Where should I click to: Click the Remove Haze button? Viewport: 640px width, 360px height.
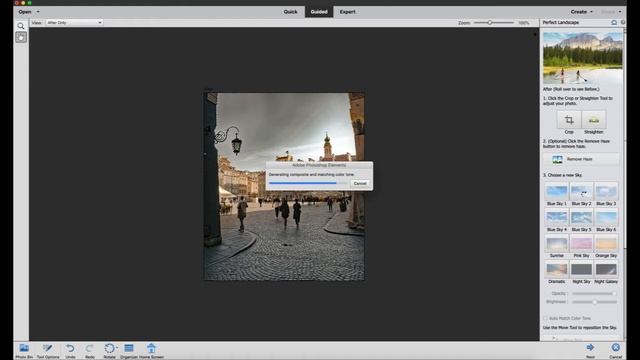click(x=581, y=159)
